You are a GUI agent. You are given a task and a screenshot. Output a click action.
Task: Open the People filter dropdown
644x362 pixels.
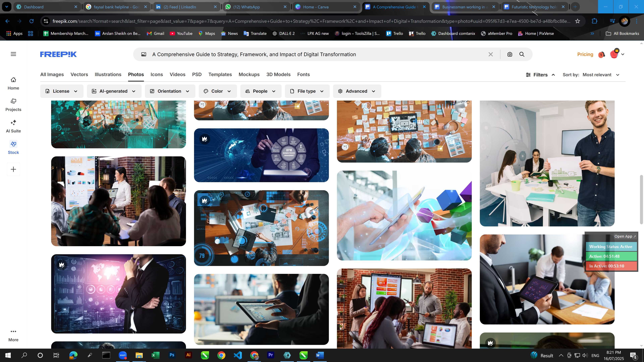click(x=261, y=91)
